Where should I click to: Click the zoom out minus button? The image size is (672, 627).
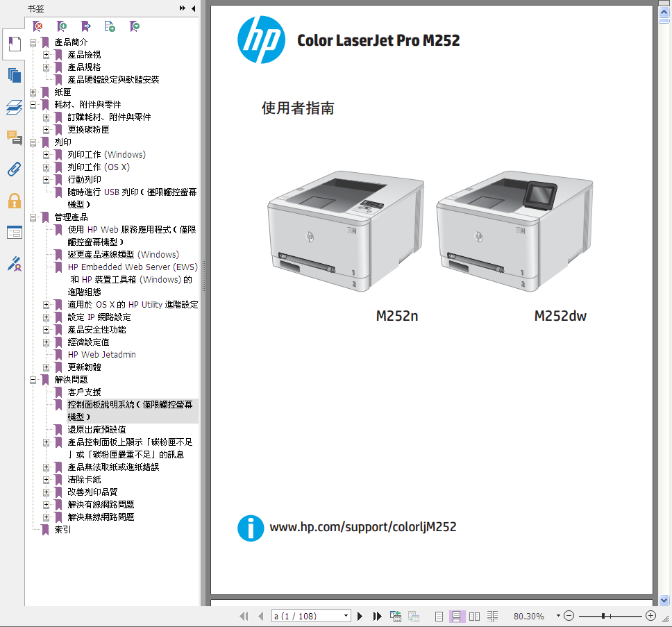coord(569,616)
